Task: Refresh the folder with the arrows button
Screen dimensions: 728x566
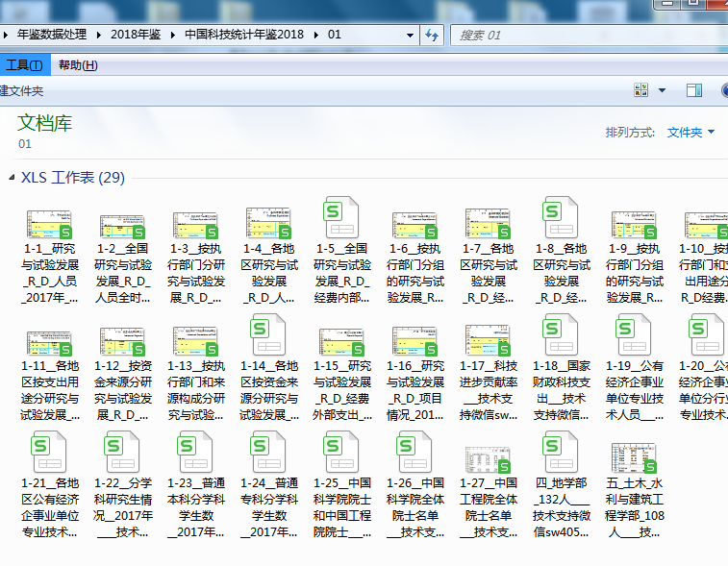Action: 432,36
